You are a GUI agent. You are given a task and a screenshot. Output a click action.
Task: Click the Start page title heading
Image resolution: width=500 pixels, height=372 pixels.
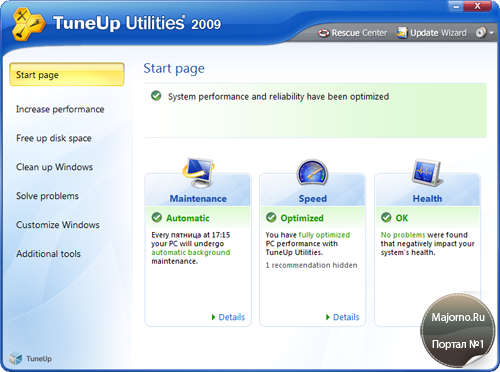174,68
